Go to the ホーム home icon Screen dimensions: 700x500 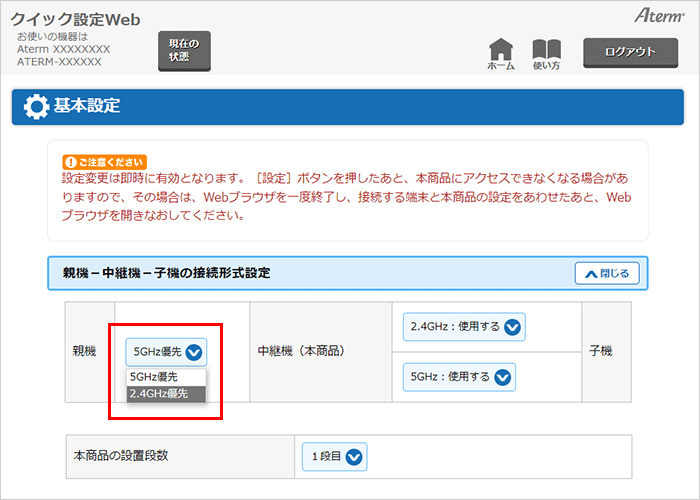pos(501,54)
